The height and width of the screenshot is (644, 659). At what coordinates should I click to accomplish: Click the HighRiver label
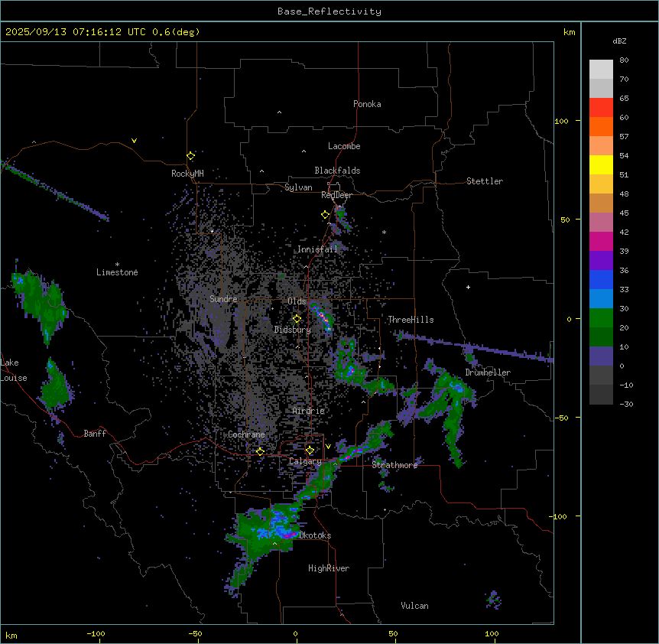[x=329, y=568]
